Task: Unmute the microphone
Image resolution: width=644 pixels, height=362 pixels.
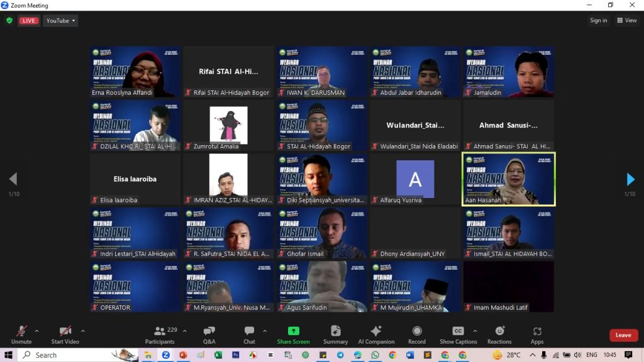Action: pos(21,334)
